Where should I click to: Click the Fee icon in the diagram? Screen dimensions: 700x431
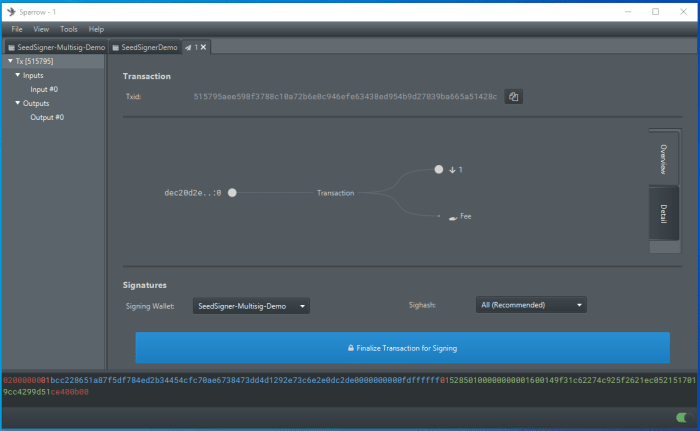(453, 216)
